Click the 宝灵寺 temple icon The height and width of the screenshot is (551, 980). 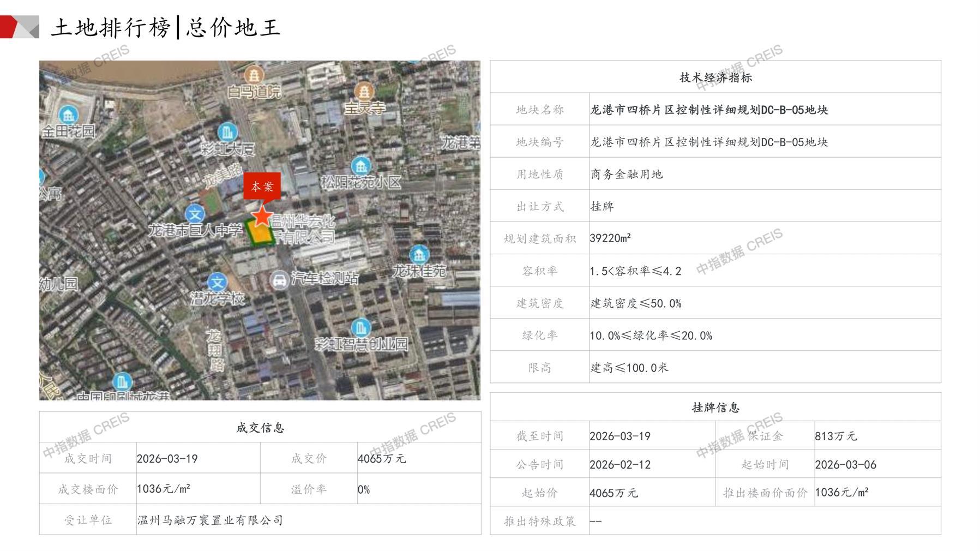pyautogui.click(x=364, y=92)
